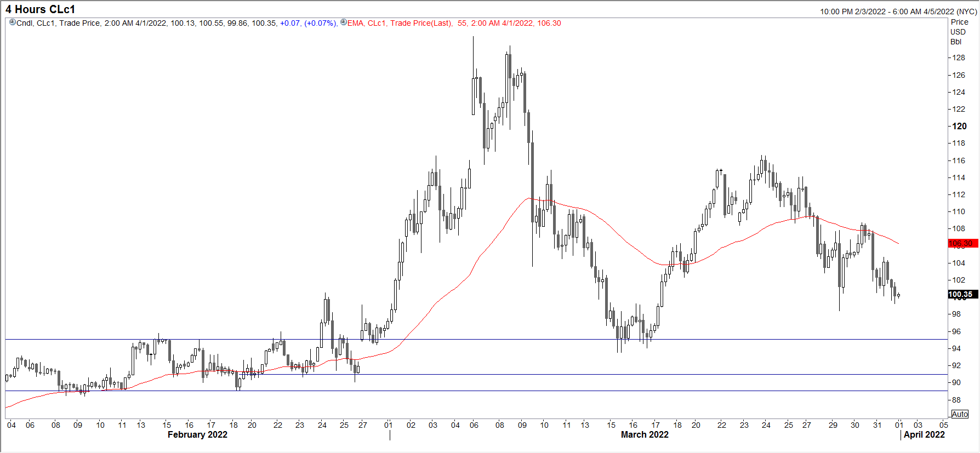Select the 'Cndl, CLc1, Trade Price' legend label
Viewport: 980px width, 453px height.
(x=59, y=23)
